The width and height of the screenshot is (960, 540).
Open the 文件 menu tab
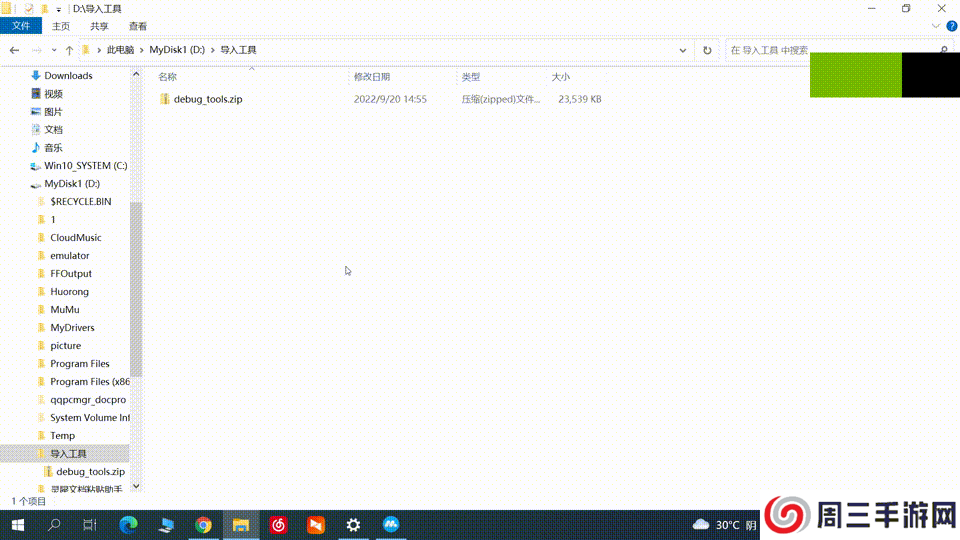pos(21,26)
